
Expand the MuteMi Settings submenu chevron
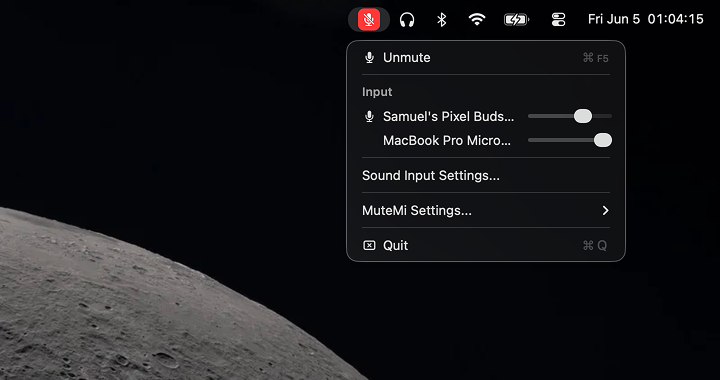coord(606,210)
